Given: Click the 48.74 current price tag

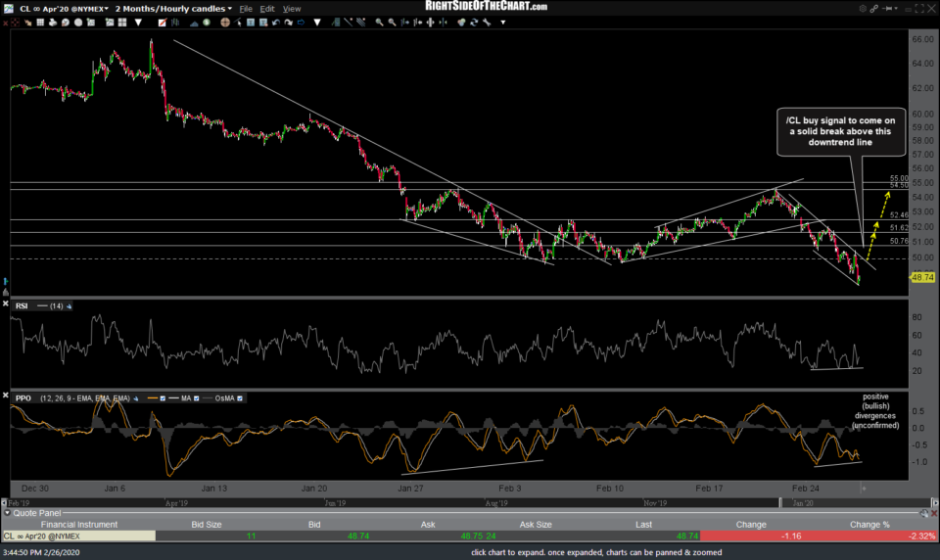Looking at the screenshot, I should click(921, 277).
